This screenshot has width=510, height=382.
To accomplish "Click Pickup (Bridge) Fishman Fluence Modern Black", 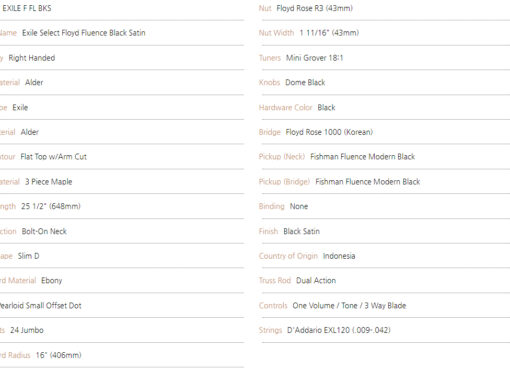I will pos(339,182).
